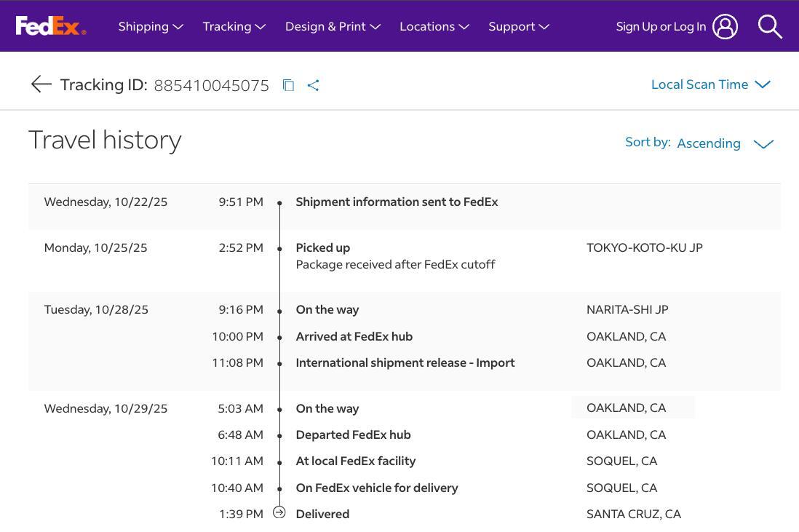Click the Delivered status arrow icon
The width and height of the screenshot is (799, 532).
[x=279, y=513]
